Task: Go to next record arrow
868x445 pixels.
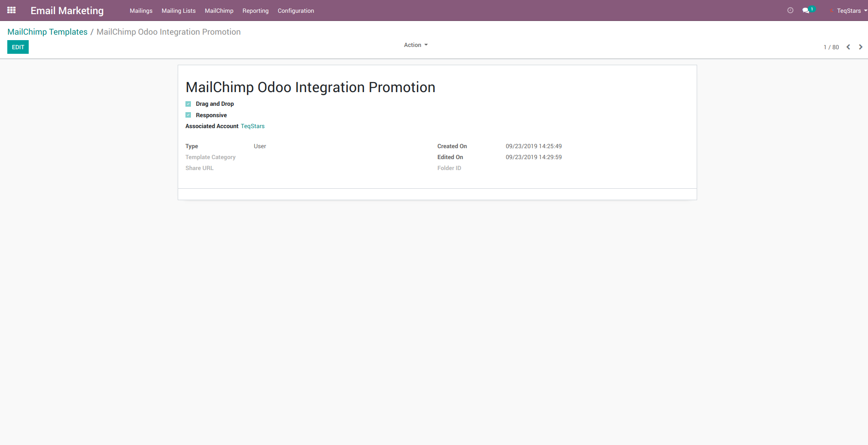Action: pyautogui.click(x=860, y=47)
